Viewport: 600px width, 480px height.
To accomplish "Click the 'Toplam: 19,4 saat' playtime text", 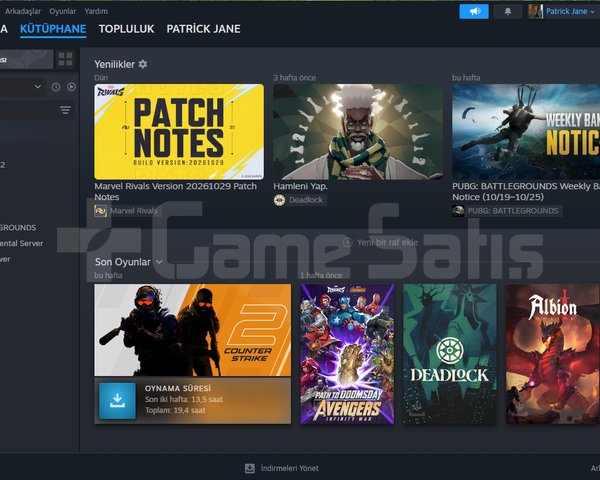I will [x=175, y=410].
